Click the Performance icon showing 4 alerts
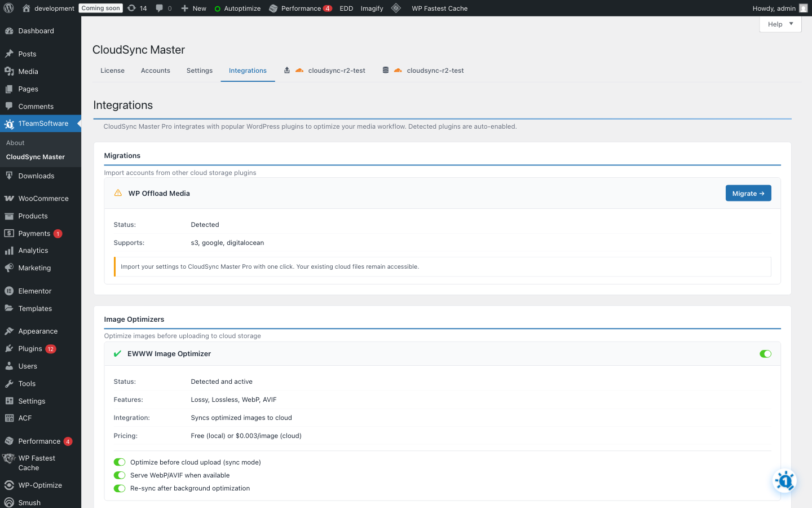 click(301, 8)
